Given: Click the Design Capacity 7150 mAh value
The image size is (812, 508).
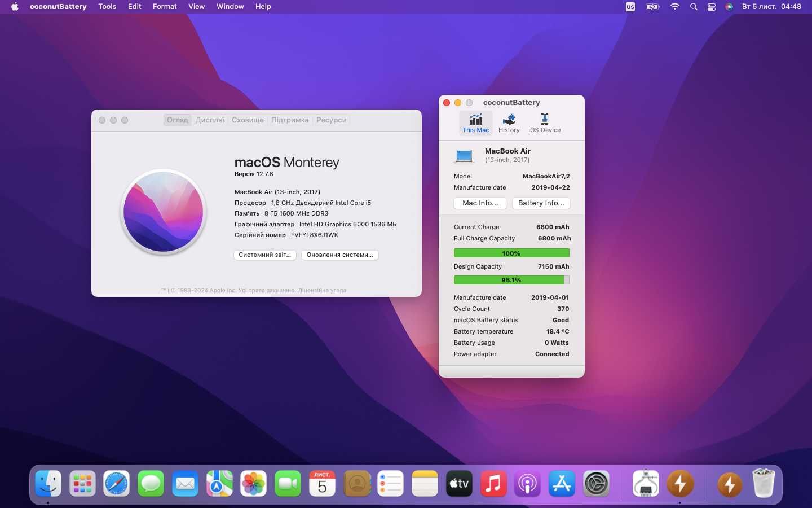Looking at the screenshot, I should tap(553, 267).
